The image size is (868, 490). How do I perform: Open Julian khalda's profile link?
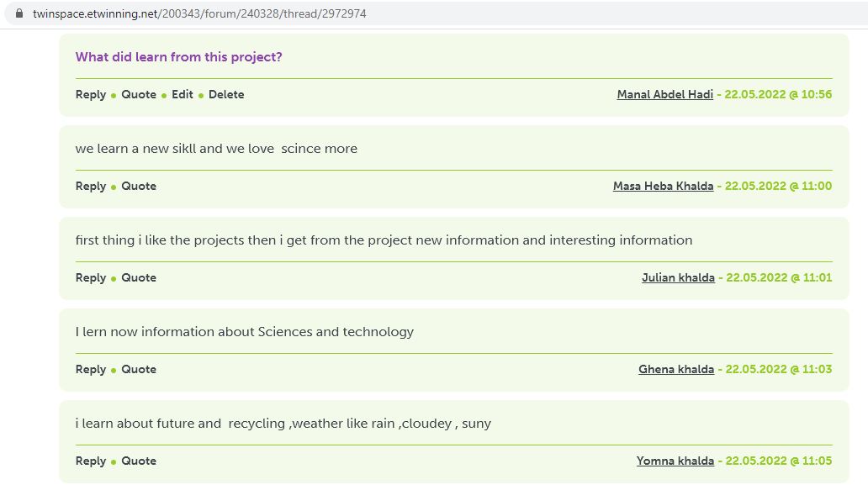678,277
